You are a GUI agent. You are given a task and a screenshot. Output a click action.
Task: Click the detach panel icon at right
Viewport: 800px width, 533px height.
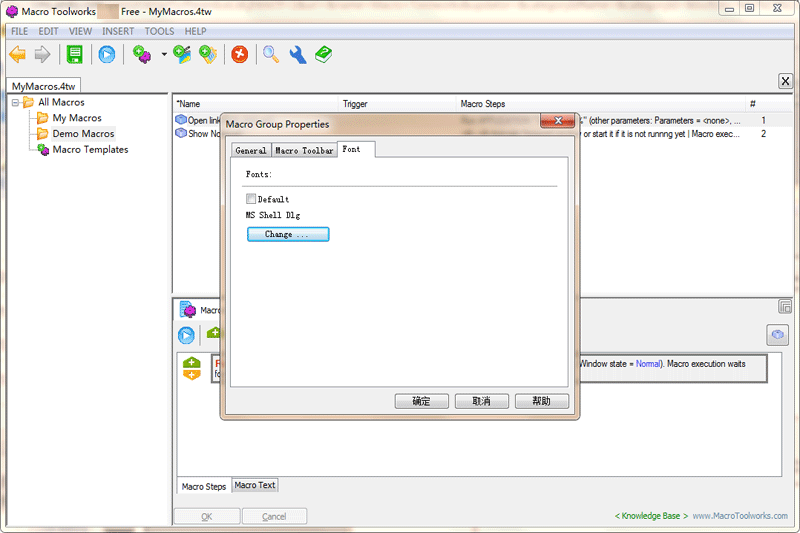click(785, 307)
